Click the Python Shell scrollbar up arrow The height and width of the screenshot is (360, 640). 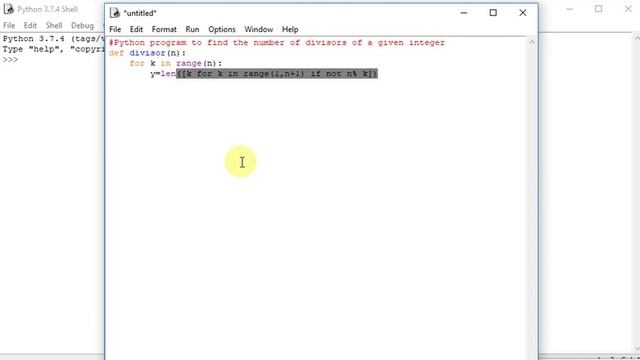[637, 38]
